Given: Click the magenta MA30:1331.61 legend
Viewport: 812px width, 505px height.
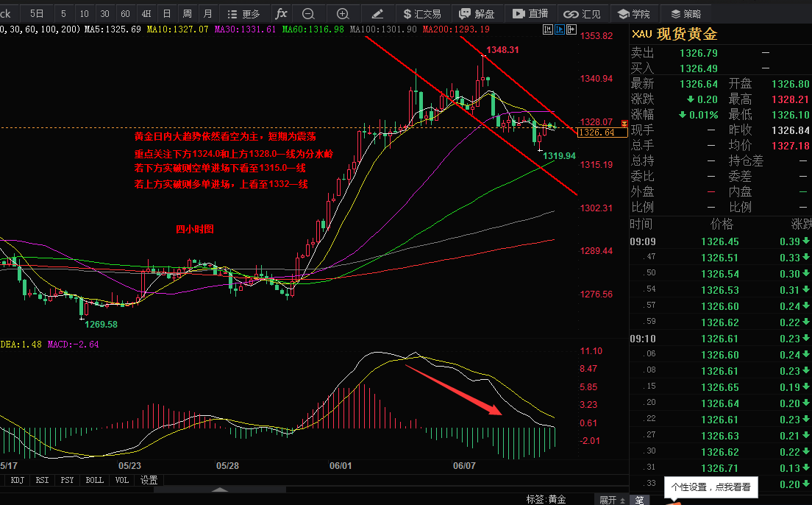Looking at the screenshot, I should (x=245, y=29).
